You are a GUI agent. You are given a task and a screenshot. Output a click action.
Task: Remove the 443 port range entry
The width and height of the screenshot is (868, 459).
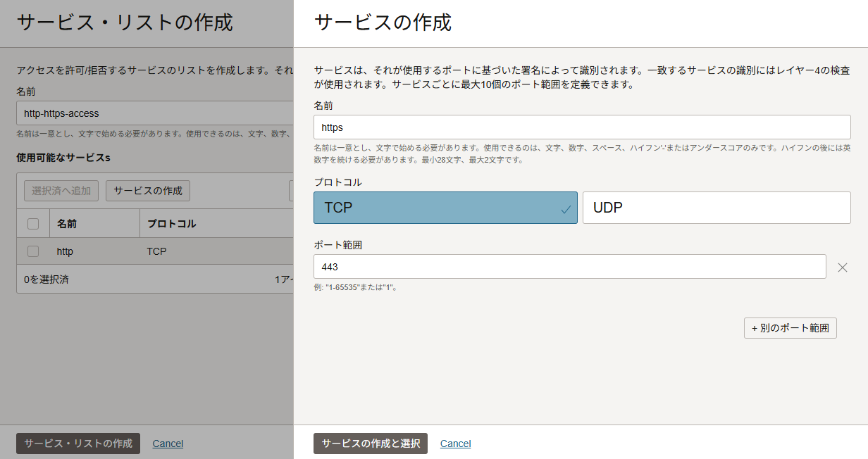(842, 267)
